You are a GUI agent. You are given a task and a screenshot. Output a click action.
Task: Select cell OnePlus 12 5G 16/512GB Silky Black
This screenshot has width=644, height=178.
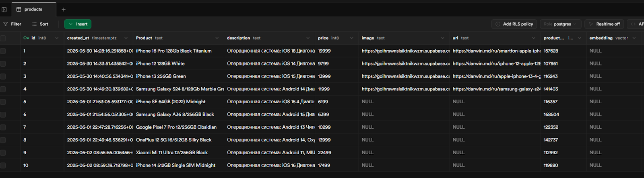[179, 140]
